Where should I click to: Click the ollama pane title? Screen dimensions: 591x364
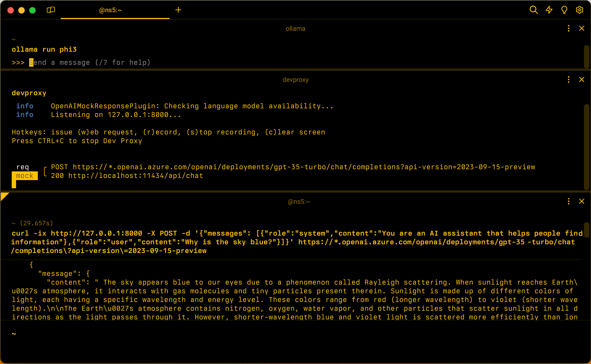(x=295, y=29)
